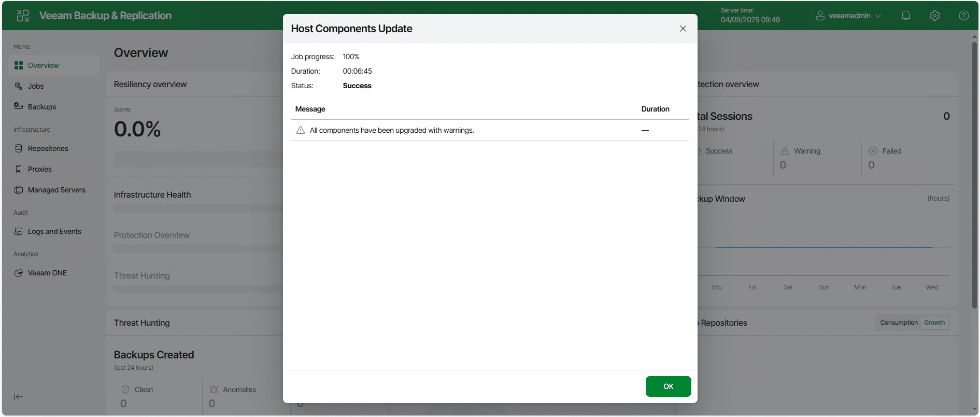Screen dimensions: 980x417
Task: Collapse the sidebar with the arrow icon
Action: point(19,397)
